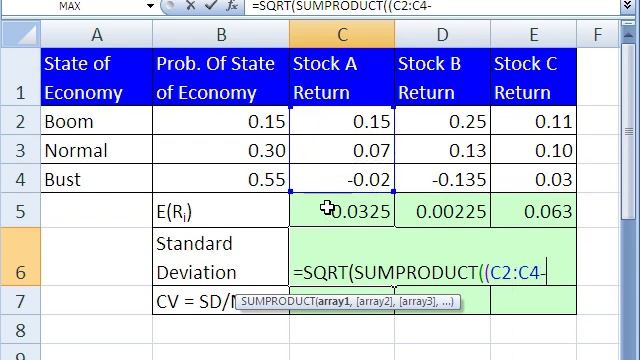The height and width of the screenshot is (360, 640).
Task: Select row 8 header
Action: tap(20, 329)
